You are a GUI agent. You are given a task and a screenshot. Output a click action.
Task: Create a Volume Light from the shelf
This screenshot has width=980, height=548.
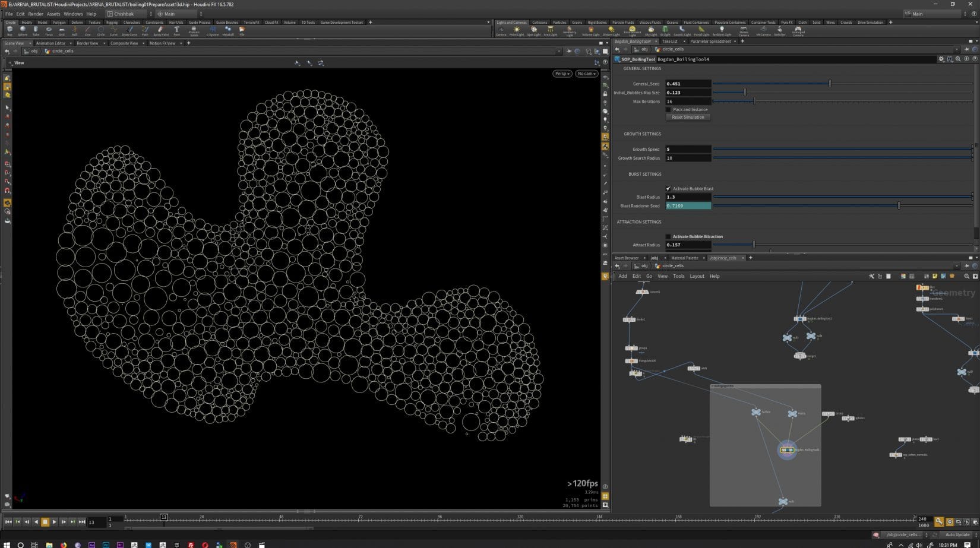click(590, 30)
